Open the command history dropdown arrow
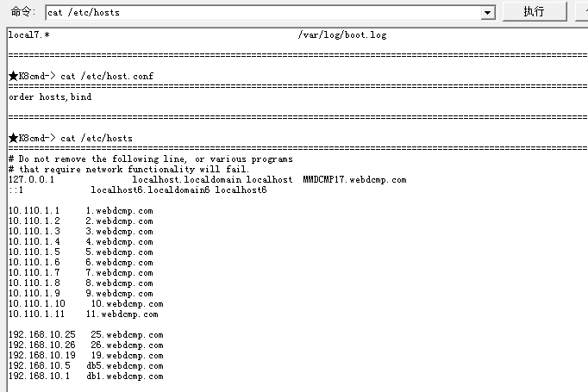The width and height of the screenshot is (588, 392). coord(487,13)
